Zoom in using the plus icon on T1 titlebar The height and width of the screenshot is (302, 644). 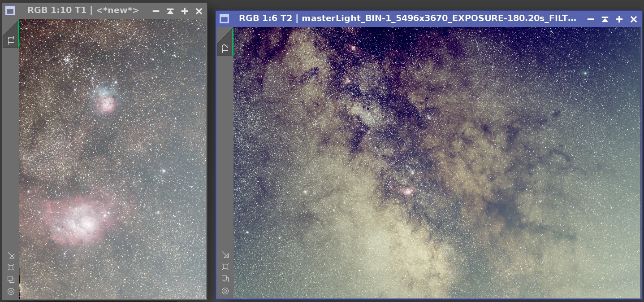pos(184,11)
